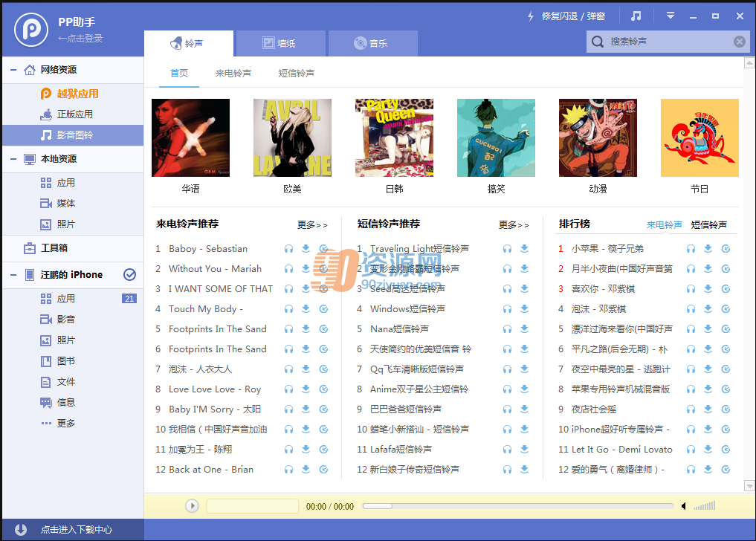
Task: Select the 首页 sub-tab
Action: click(179, 74)
